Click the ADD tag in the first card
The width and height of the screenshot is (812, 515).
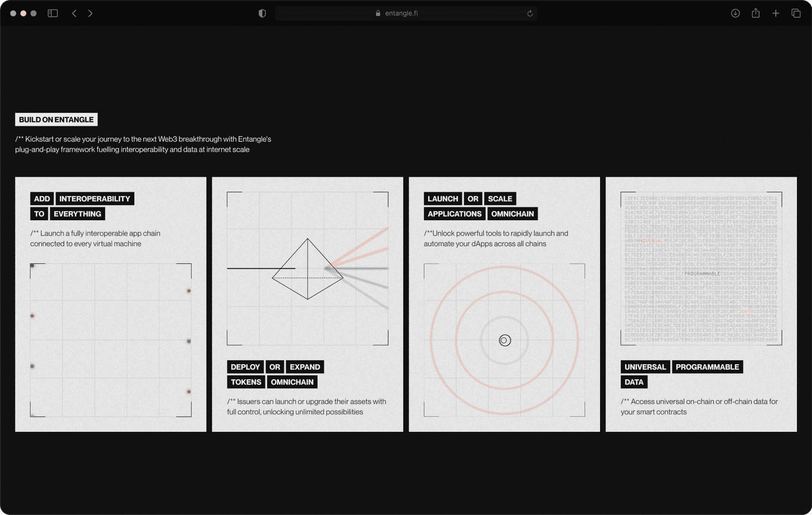[42, 199]
